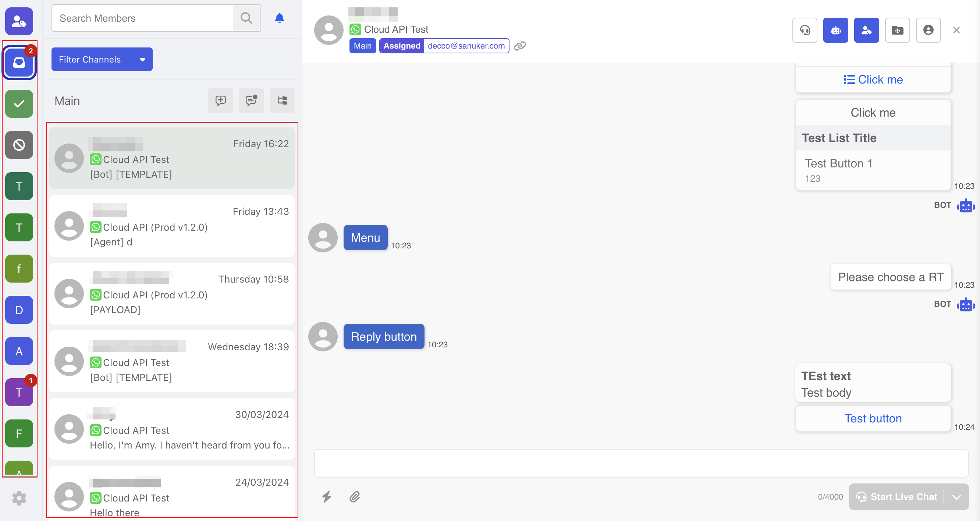Image resolution: width=980 pixels, height=521 pixels.
Task: Open the Thursday 10:58 conversation
Action: (171, 294)
